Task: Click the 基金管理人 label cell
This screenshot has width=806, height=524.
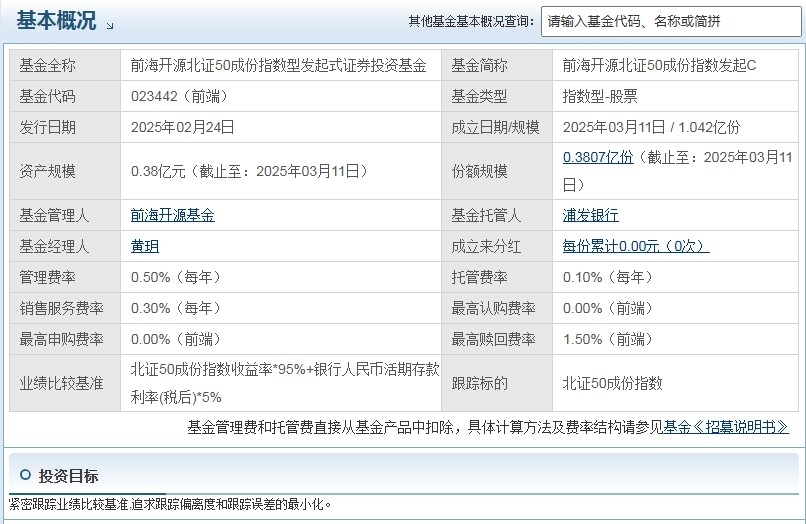Action: coord(65,215)
